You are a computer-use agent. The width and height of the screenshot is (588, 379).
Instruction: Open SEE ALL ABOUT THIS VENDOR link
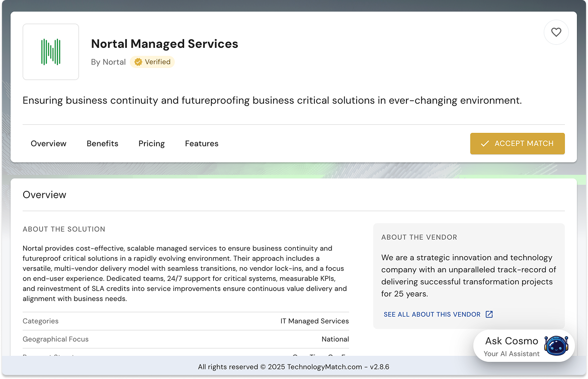click(432, 315)
